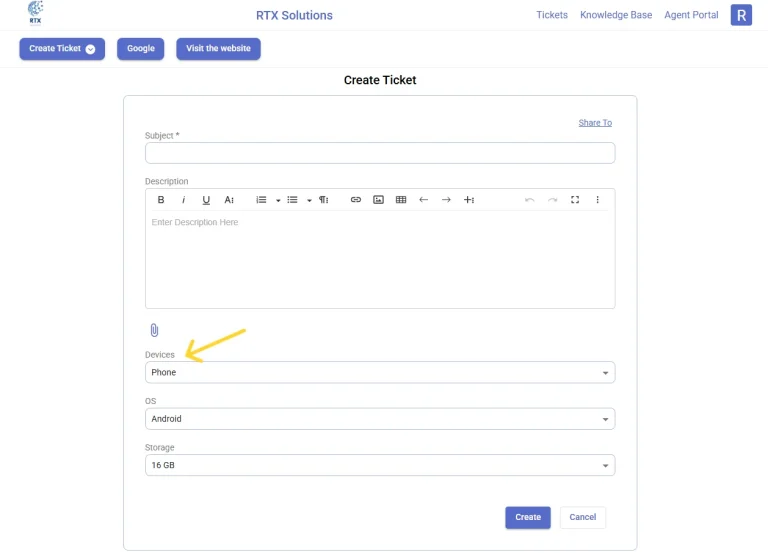Redo the last edit in editor
The image size is (768, 553).
552,200
